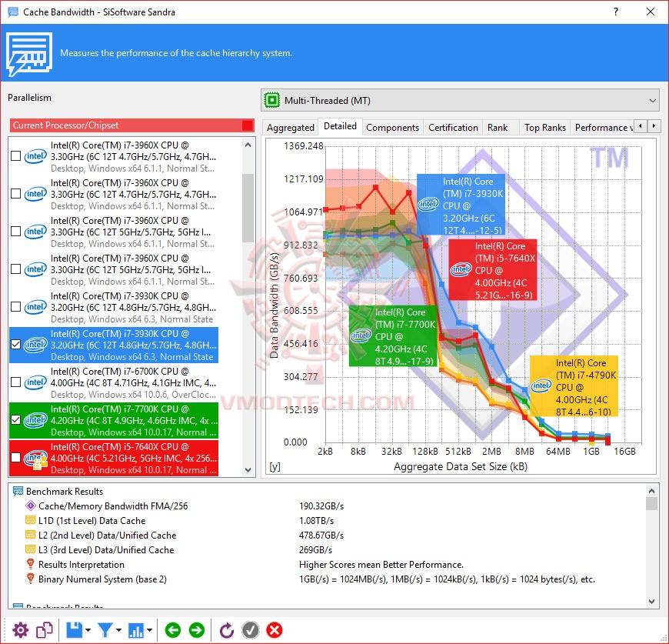669x644 pixels.
Task: Click the 190.32GB/s bandwidth value
Action: click(321, 506)
